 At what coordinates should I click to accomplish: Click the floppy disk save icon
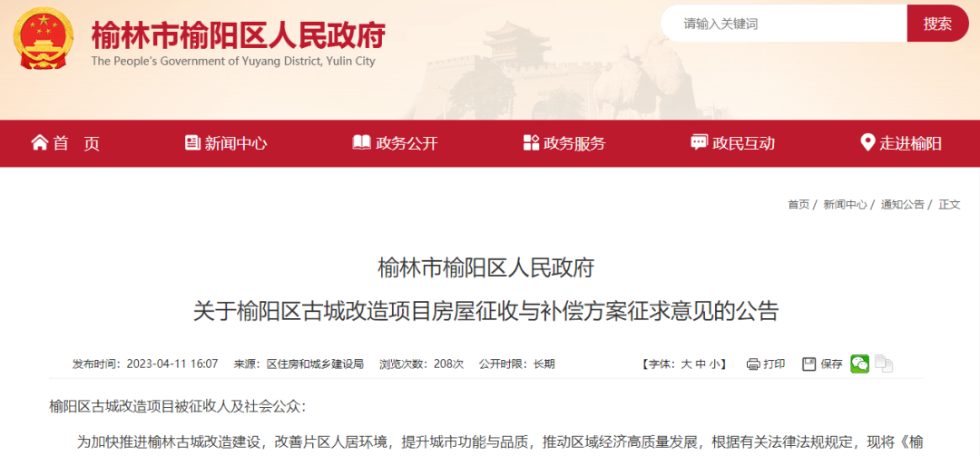point(809,364)
